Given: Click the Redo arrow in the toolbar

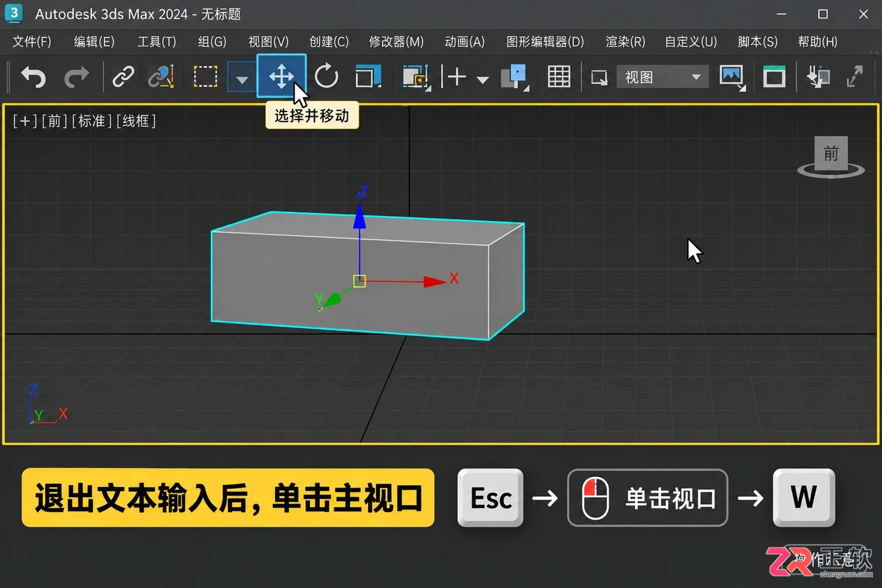Looking at the screenshot, I should tap(77, 77).
